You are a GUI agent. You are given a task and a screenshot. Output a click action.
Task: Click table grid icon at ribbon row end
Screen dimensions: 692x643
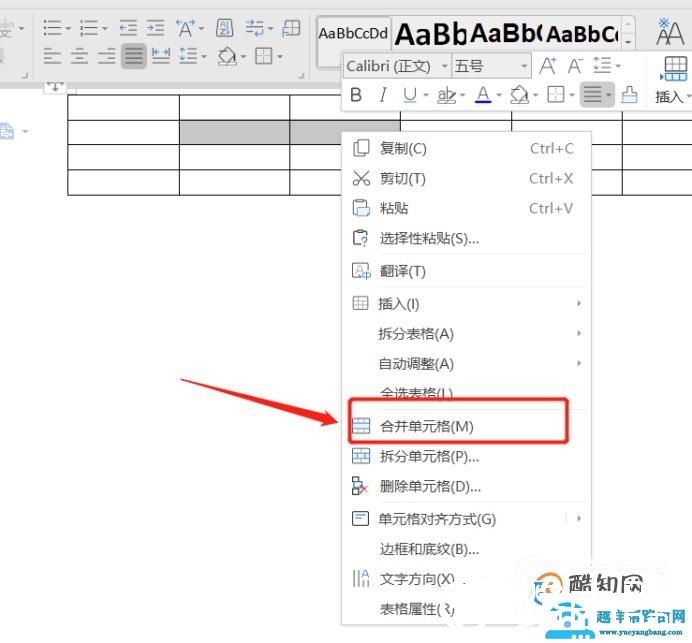coord(291,28)
